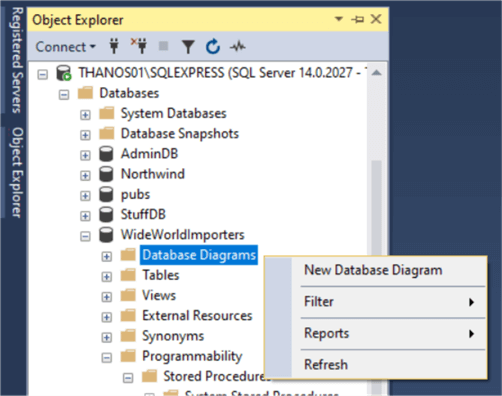Open the Connect dropdown
This screenshot has height=396, width=502.
click(66, 47)
